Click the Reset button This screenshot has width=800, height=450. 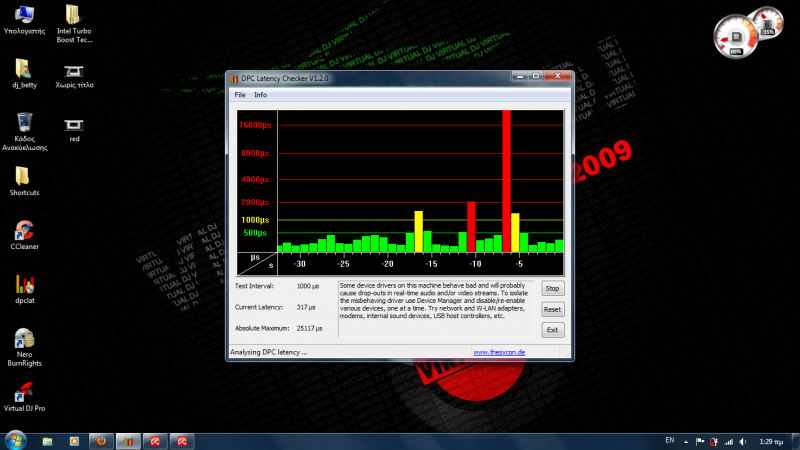pyautogui.click(x=552, y=310)
